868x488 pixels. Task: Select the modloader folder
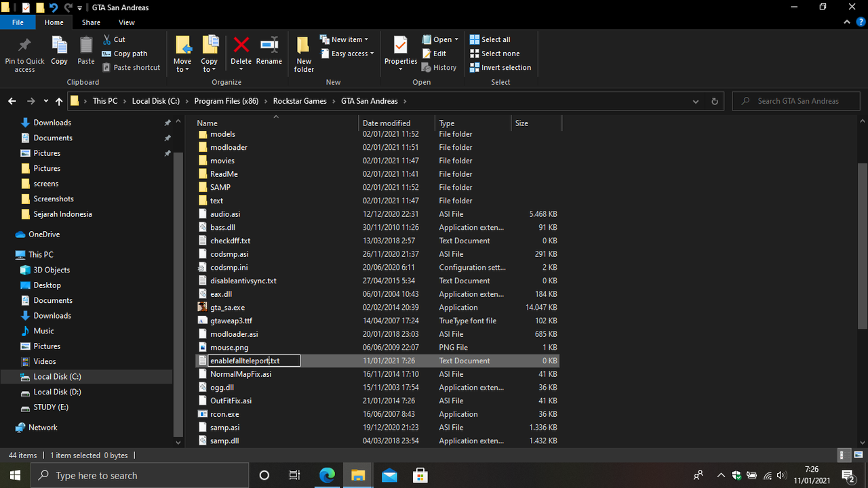pos(229,147)
